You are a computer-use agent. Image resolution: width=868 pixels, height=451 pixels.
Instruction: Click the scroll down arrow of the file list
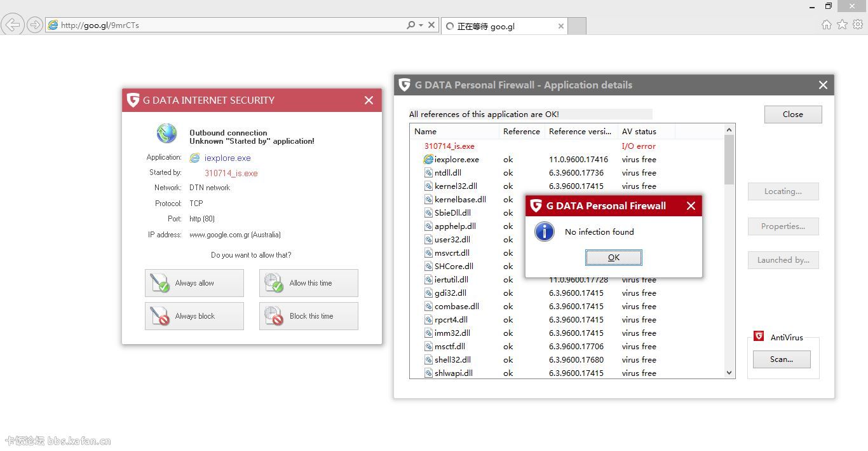729,373
